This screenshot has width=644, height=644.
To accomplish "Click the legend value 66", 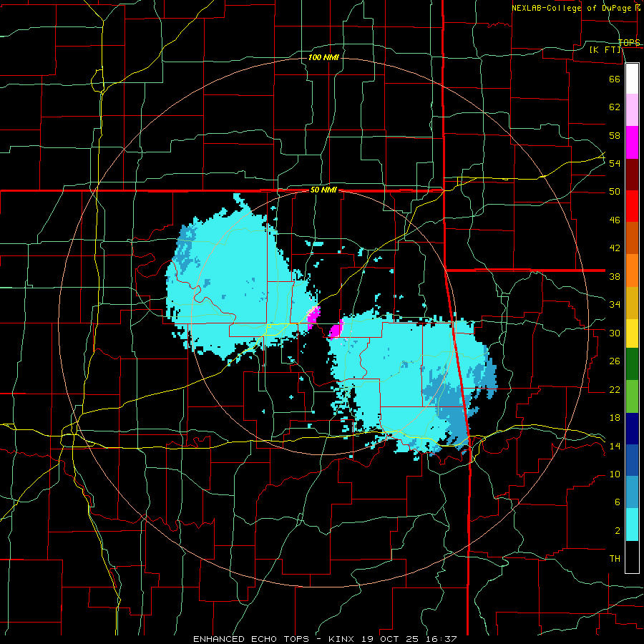I will pos(615,79).
